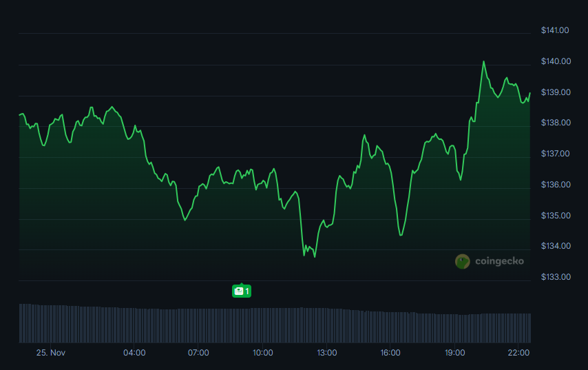Click the 19:00 time axis label
Image resolution: width=588 pixels, height=370 pixels.
coord(454,353)
